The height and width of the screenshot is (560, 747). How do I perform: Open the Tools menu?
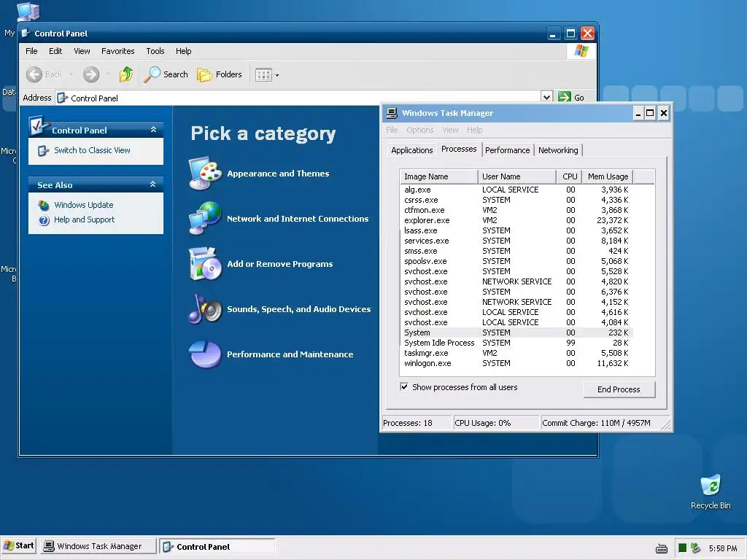[155, 51]
